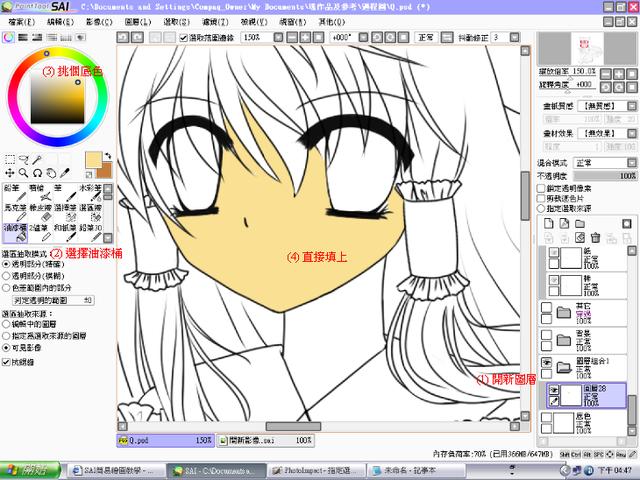640x480 pixels.
Task: Open the 畫紙質感 texture dropdown
Action: click(631, 106)
